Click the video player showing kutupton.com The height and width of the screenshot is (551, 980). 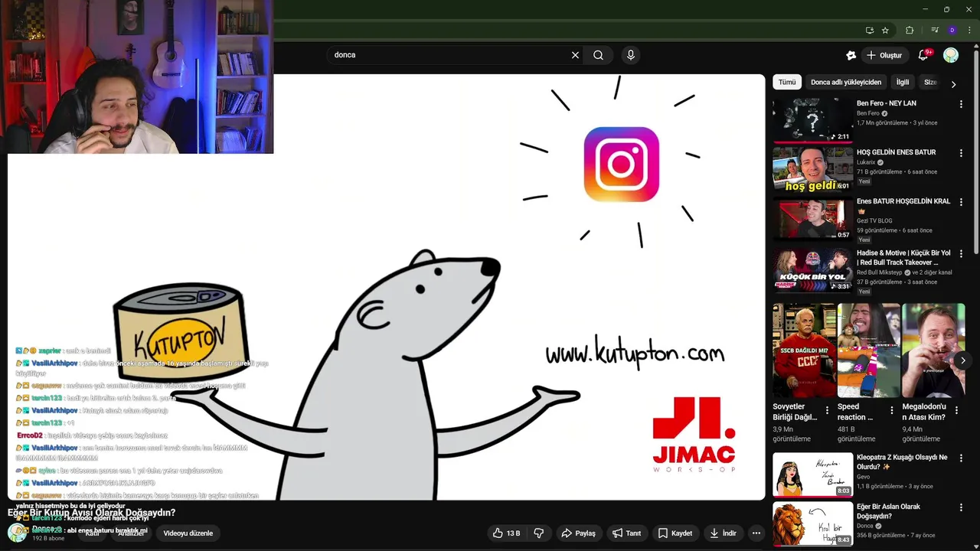[x=387, y=288]
